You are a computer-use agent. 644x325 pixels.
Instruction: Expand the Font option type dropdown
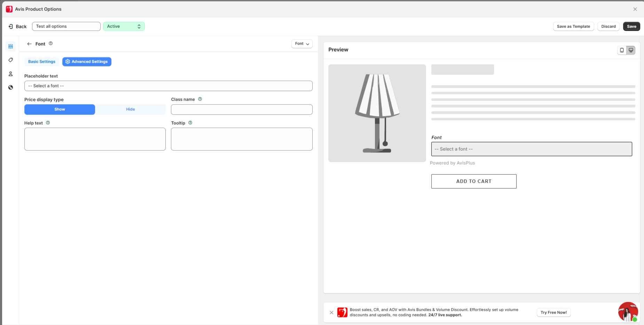(302, 44)
